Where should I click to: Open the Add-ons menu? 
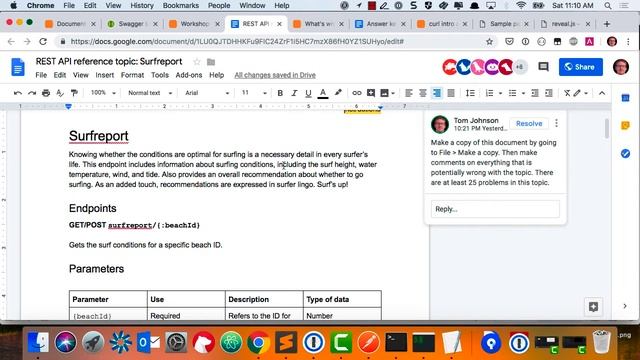[189, 75]
